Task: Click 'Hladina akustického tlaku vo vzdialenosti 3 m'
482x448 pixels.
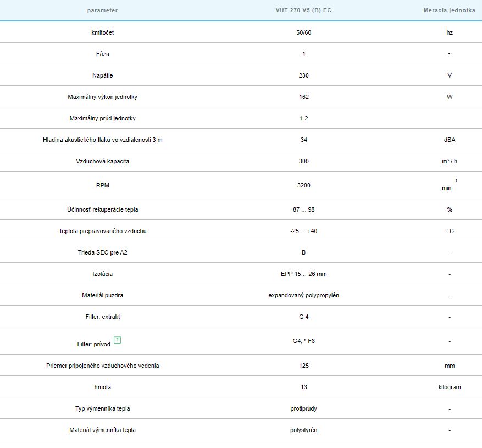Action: tap(102, 140)
